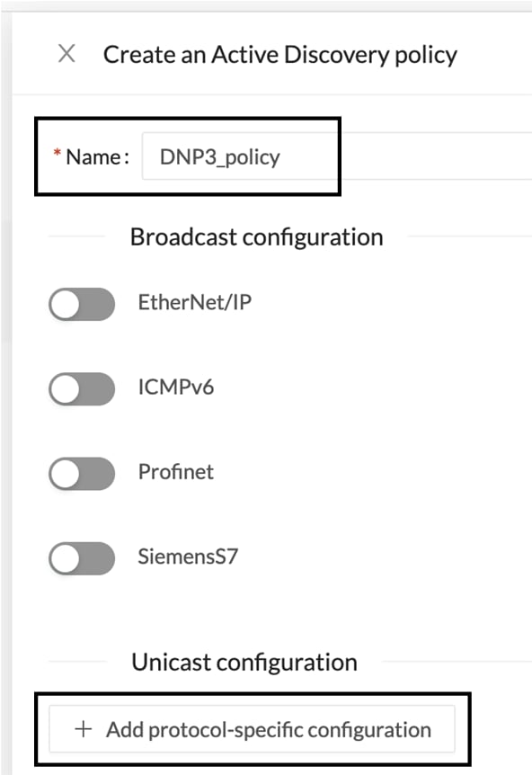Click the SiemensS7 protocol label
The width and height of the screenshot is (532, 775).
(x=188, y=557)
